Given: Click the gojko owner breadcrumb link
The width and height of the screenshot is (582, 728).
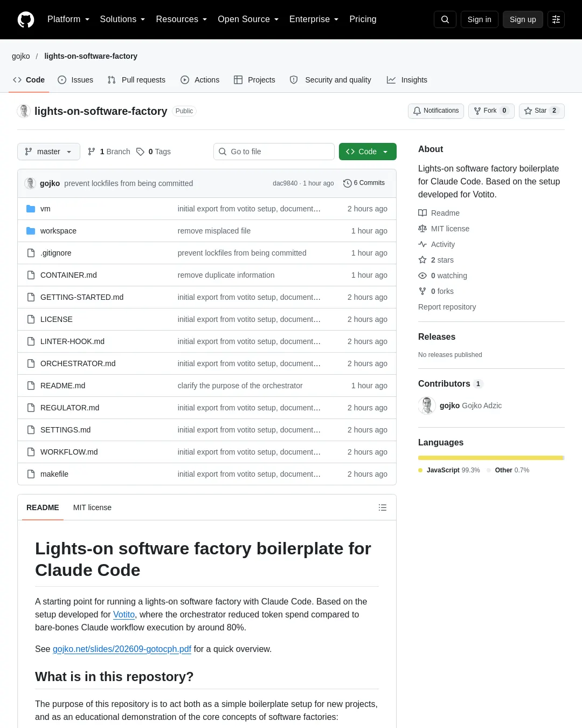Looking at the screenshot, I should [21, 56].
